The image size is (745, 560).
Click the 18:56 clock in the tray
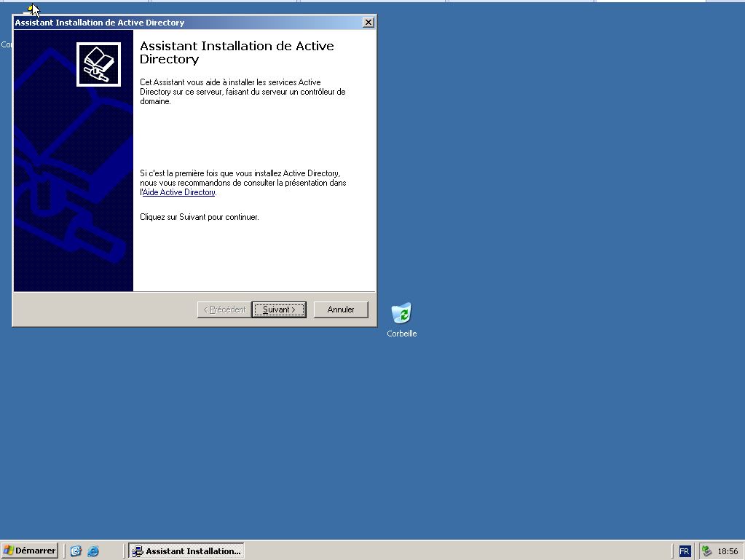[x=728, y=551]
